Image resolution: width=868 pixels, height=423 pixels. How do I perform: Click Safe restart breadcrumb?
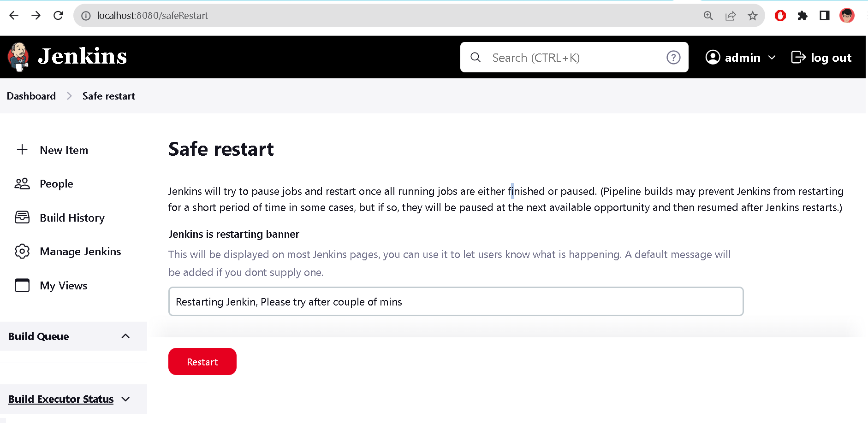pyautogui.click(x=109, y=96)
